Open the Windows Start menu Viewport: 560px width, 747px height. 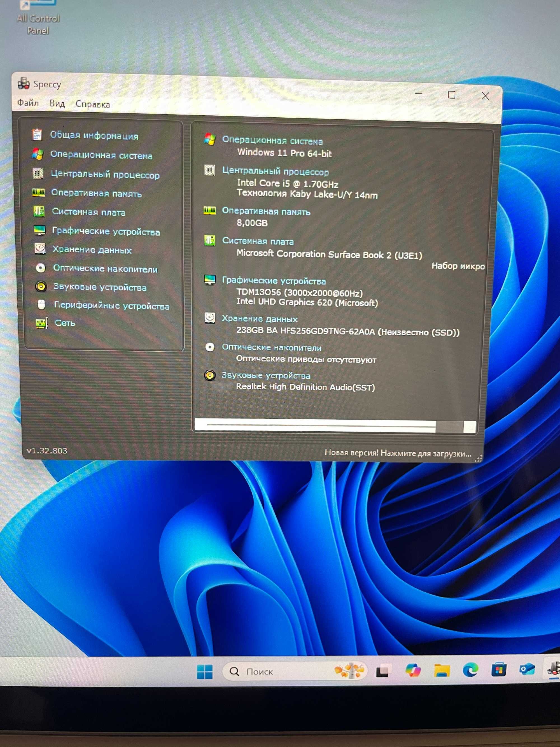205,672
